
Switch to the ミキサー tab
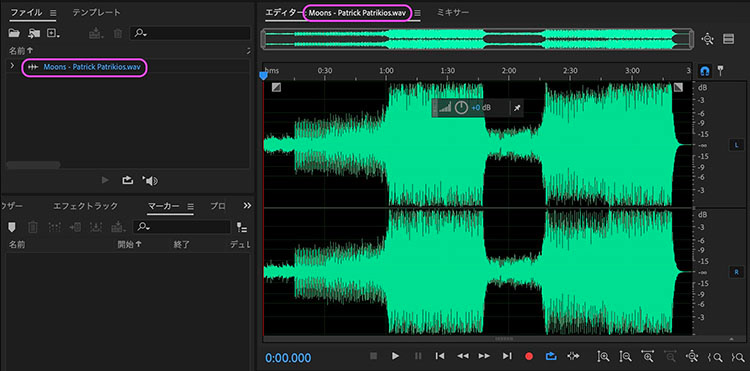(453, 13)
